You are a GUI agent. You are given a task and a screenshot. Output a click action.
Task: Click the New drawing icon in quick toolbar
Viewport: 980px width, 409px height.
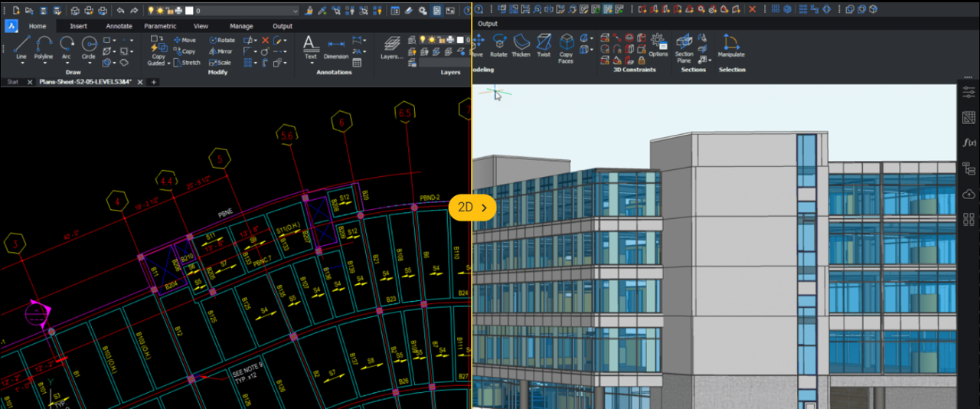(x=15, y=10)
